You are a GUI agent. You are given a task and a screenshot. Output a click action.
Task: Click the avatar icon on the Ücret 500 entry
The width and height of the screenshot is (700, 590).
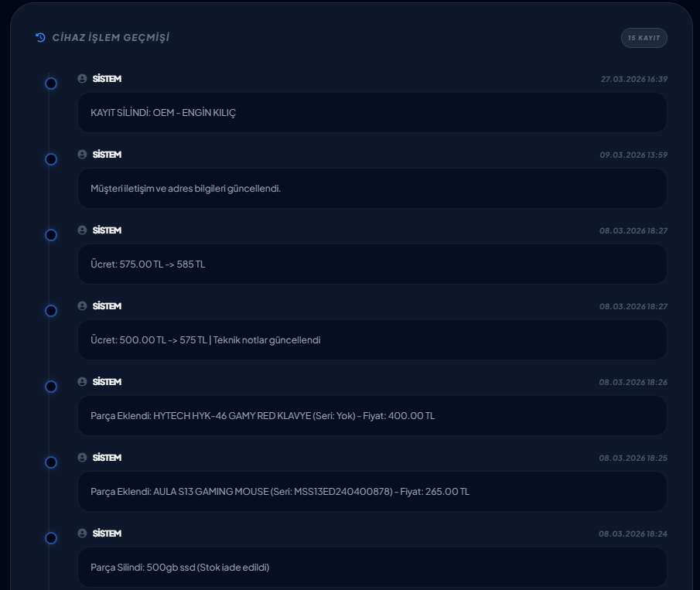coord(82,305)
